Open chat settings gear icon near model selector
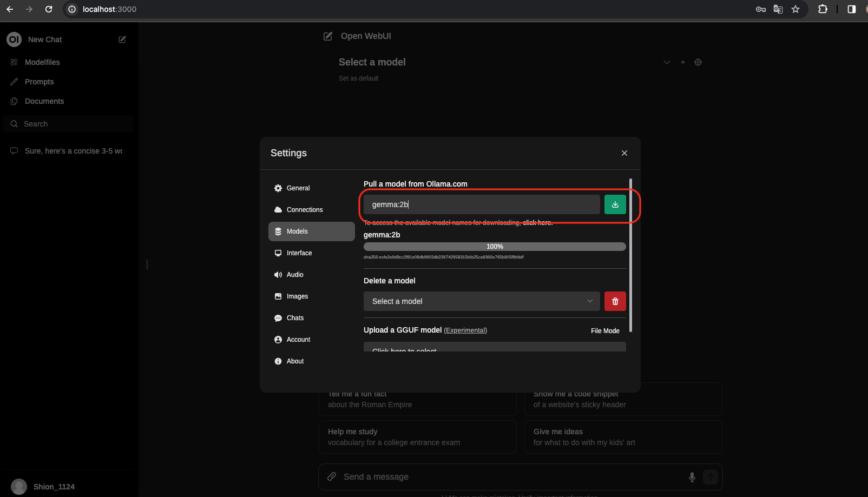The width and height of the screenshot is (868, 497). tap(698, 62)
